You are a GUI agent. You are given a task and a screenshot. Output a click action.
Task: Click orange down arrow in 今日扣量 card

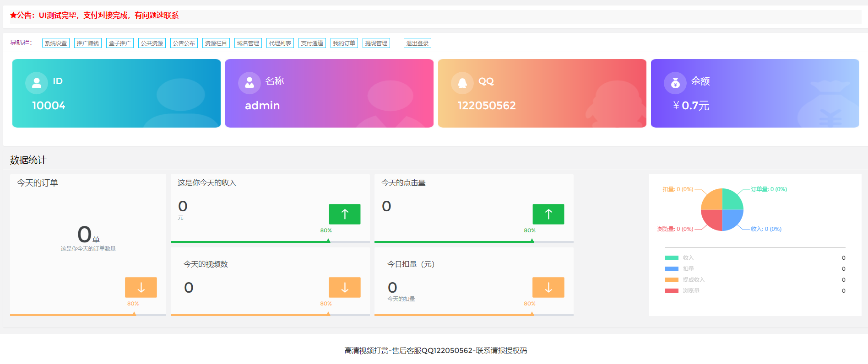point(548,287)
